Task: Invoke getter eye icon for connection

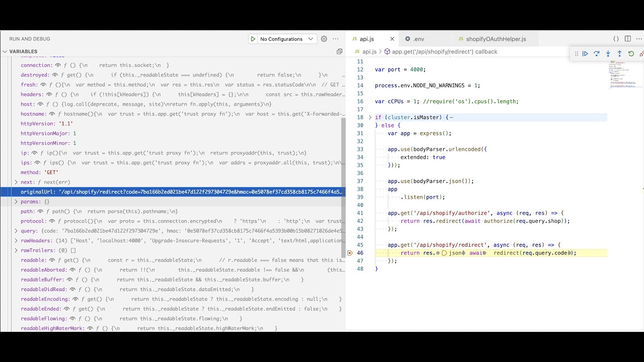Action: (x=58, y=65)
